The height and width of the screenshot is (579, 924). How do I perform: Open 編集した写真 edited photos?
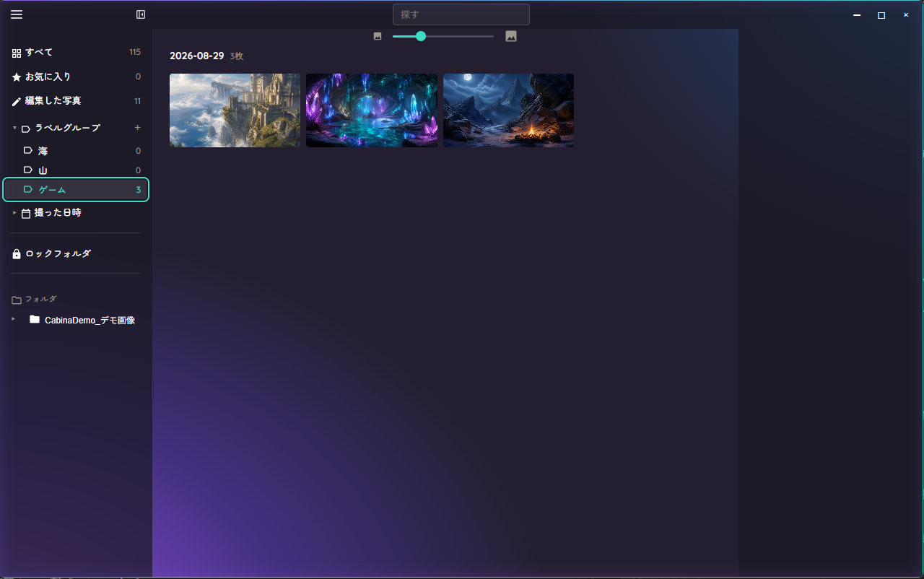76,101
